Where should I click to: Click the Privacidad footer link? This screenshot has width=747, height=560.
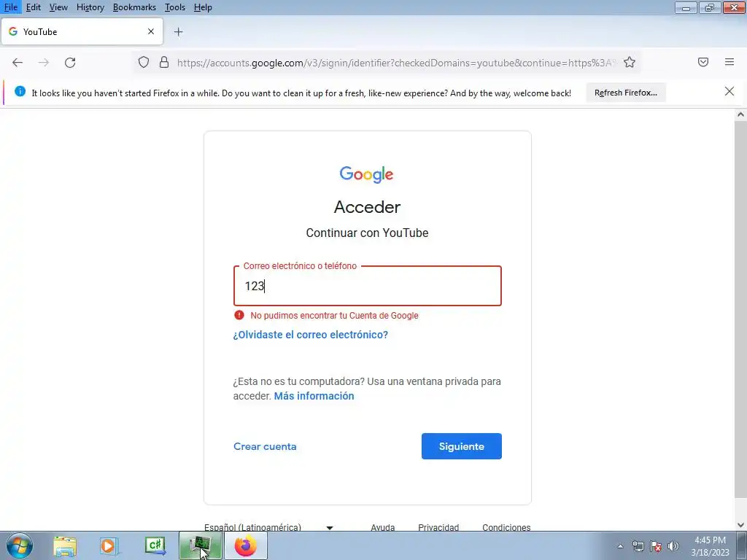[438, 527]
